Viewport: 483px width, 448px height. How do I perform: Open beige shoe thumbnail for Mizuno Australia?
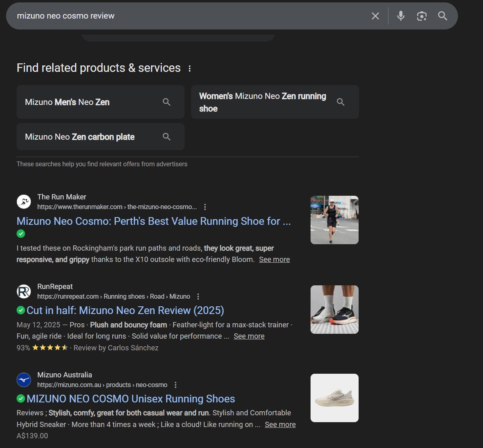click(334, 398)
